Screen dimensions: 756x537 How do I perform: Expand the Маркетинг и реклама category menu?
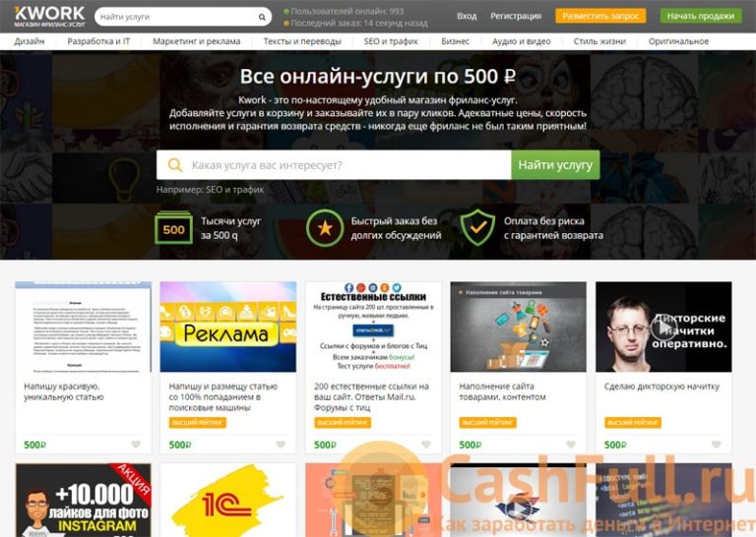point(196,41)
